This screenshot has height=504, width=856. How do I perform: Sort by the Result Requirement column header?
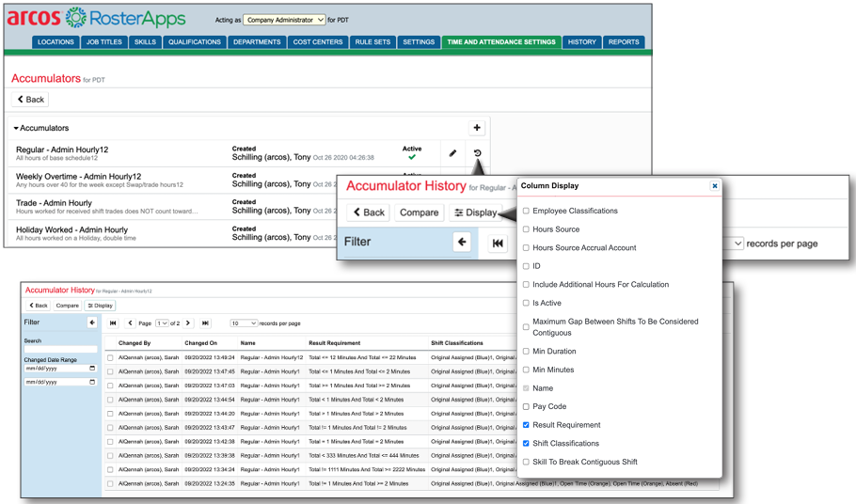335,343
